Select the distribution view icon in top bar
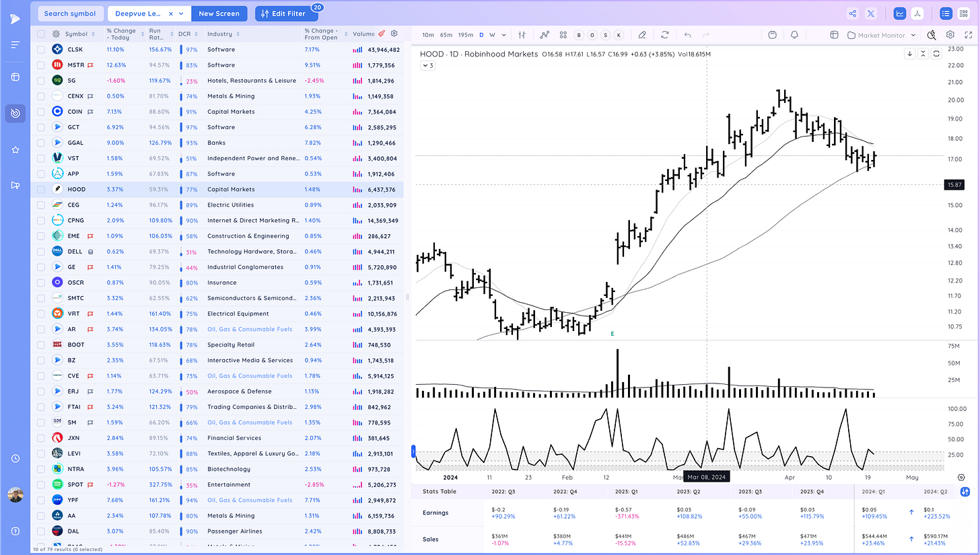Image resolution: width=980 pixels, height=555 pixels. 917,13
